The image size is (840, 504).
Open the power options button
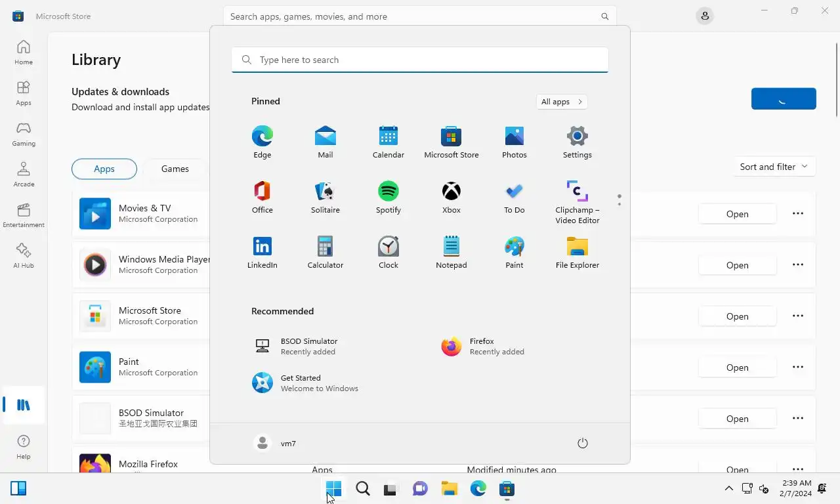pos(582,444)
